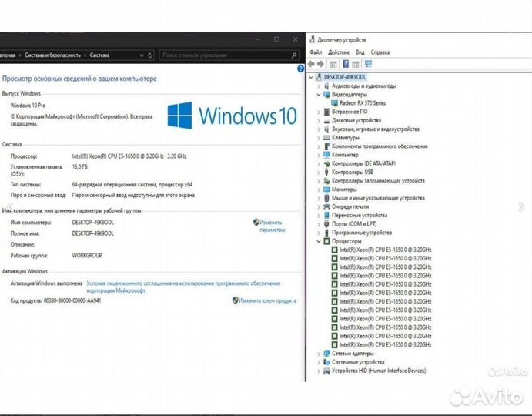Click the search magnifier in Control Panel
Viewport: 532px width, 416px height.
click(294, 55)
